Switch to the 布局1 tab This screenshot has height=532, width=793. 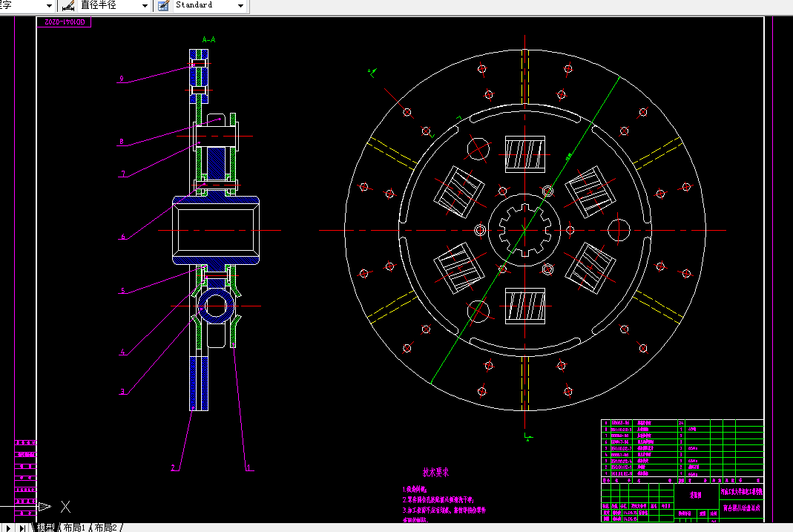click(74, 528)
